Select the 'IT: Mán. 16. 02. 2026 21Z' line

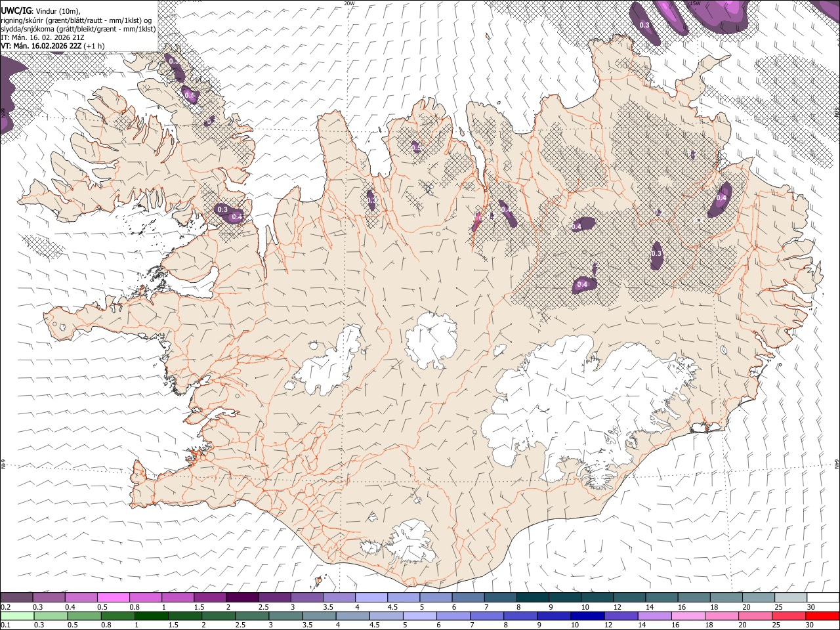pyautogui.click(x=43, y=37)
